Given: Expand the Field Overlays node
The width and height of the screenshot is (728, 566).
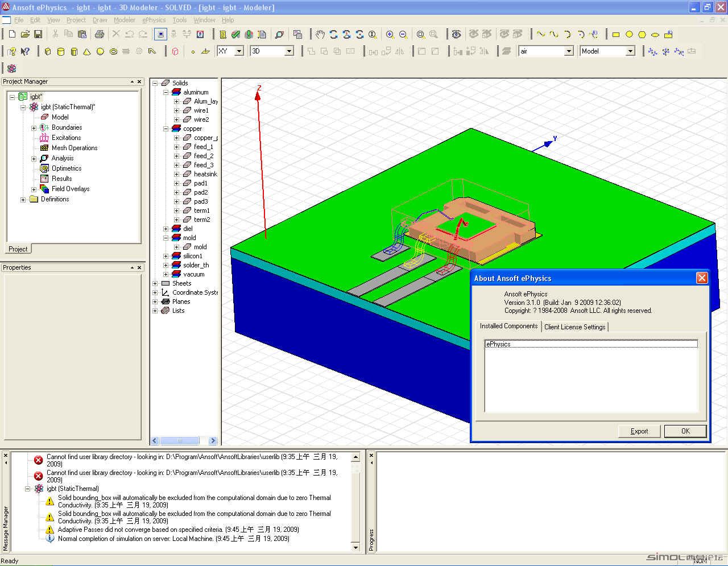Looking at the screenshot, I should click(34, 189).
